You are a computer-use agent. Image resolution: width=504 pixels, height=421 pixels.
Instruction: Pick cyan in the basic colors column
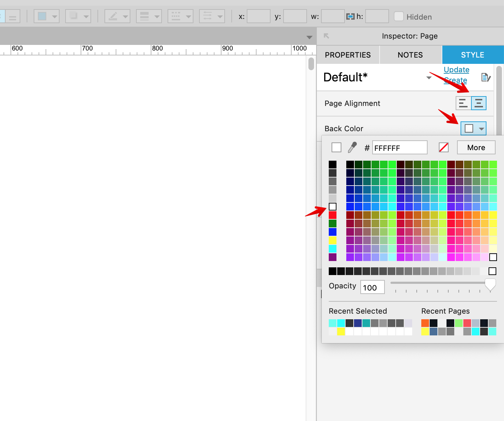[333, 249]
